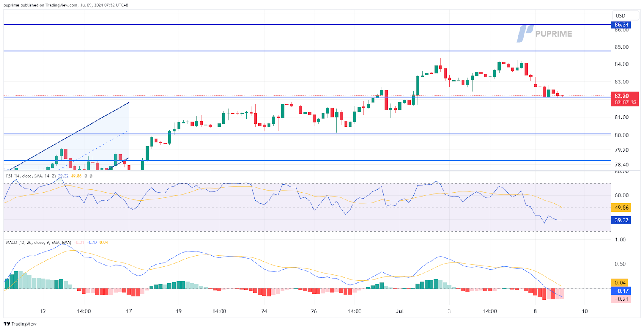Click the 14:00 label between 19 and 24
The width and height of the screenshot is (644, 330).
click(x=219, y=311)
